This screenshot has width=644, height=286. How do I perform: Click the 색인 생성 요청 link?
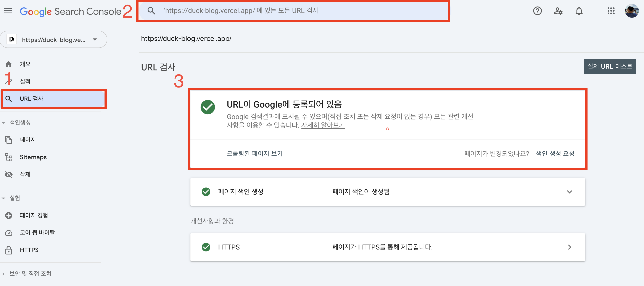coord(555,153)
